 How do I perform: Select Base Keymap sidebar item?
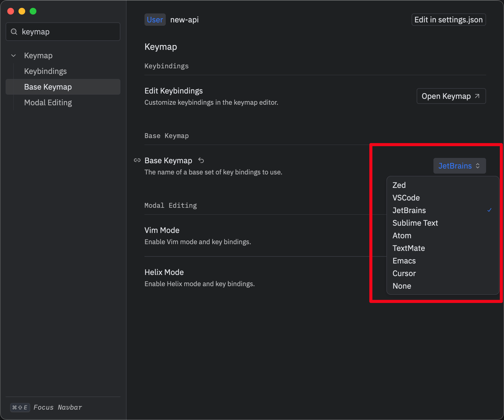(63, 87)
